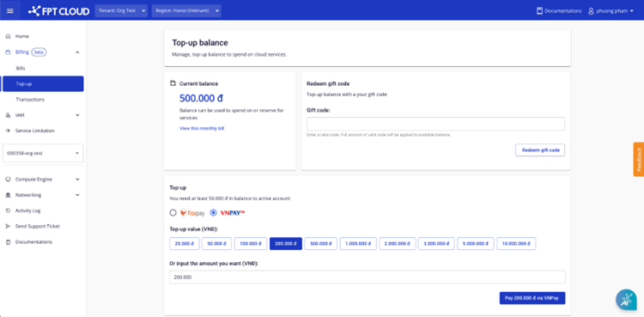Click the Gift code input field

(435, 125)
